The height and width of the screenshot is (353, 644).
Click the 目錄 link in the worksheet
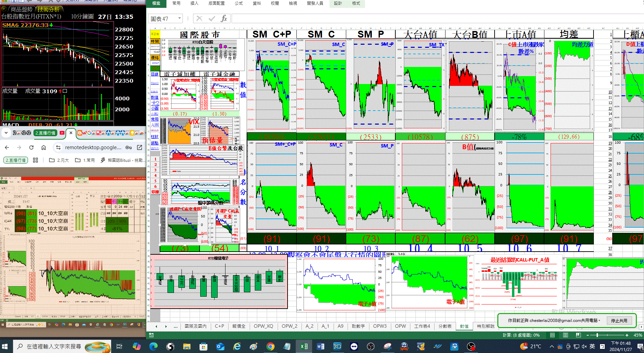pyautogui.click(x=155, y=74)
